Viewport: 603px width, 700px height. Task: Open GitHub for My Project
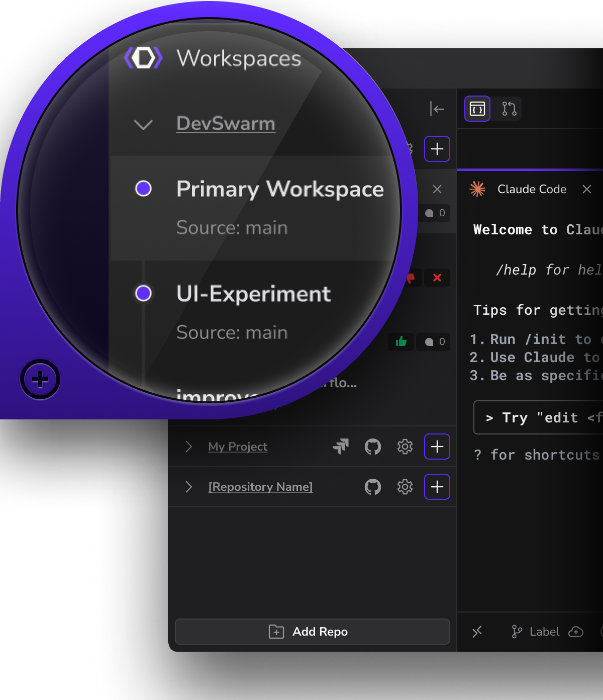point(373,447)
